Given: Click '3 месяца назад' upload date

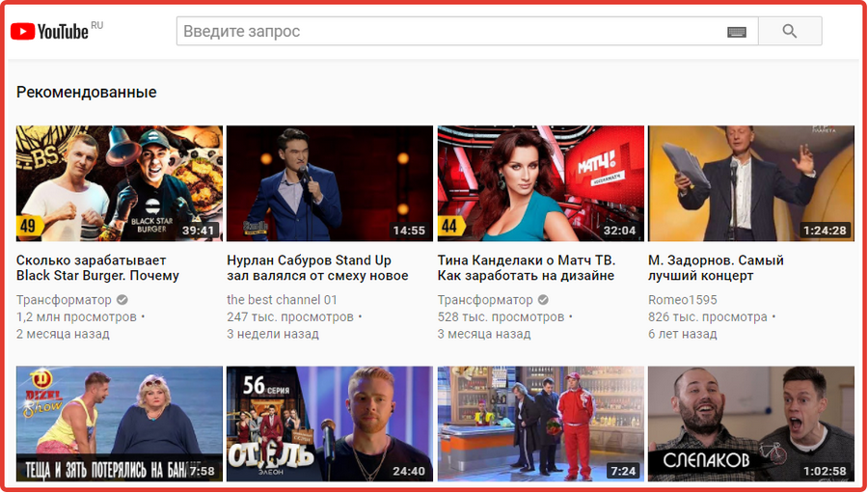Looking at the screenshot, I should 484,334.
